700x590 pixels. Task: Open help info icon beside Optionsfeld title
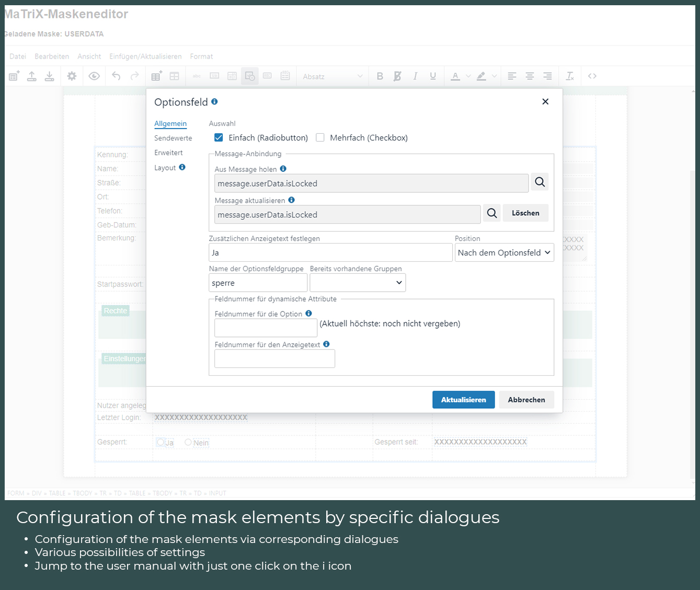click(x=214, y=102)
